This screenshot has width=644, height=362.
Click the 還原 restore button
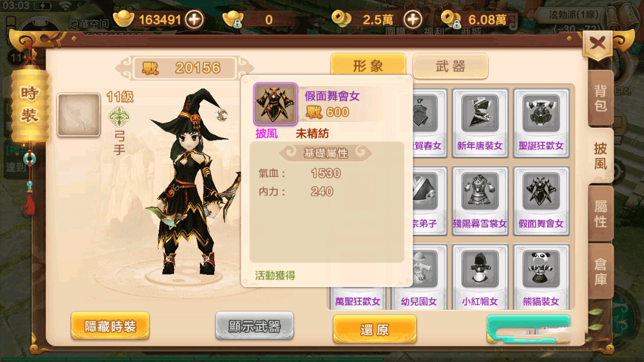click(375, 330)
